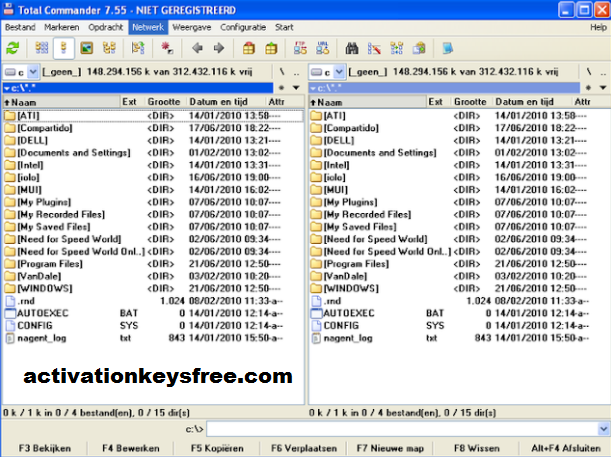Click left pane parent directory dots button

(x=297, y=72)
